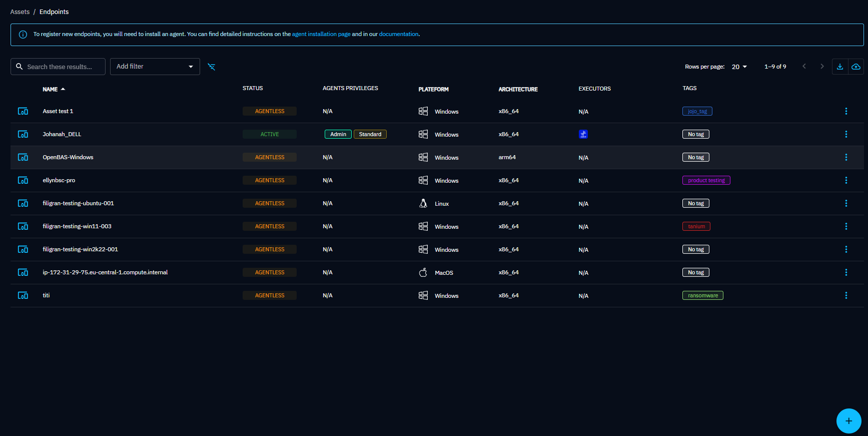
Task: Sort by the NAME column header
Action: pyautogui.click(x=50, y=89)
